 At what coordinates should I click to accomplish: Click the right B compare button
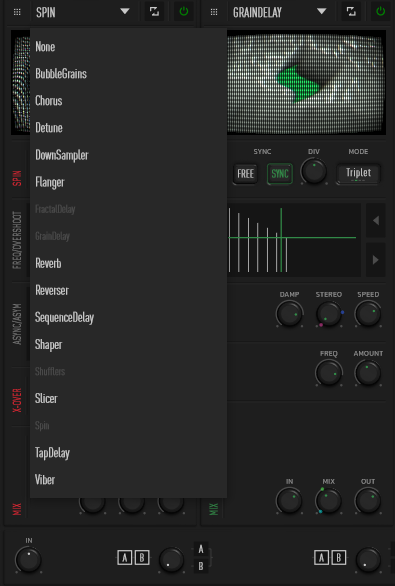[x=339, y=558]
